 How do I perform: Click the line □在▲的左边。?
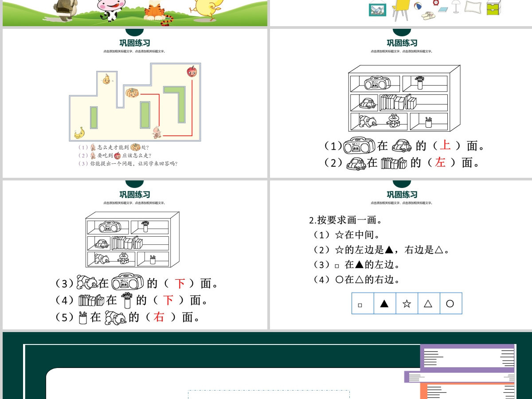click(x=367, y=265)
